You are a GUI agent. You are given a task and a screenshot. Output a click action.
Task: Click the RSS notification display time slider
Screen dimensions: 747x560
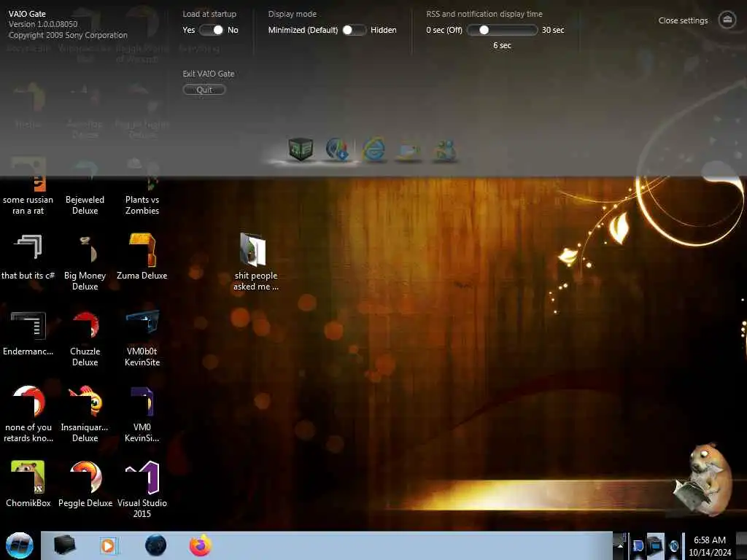pos(502,30)
